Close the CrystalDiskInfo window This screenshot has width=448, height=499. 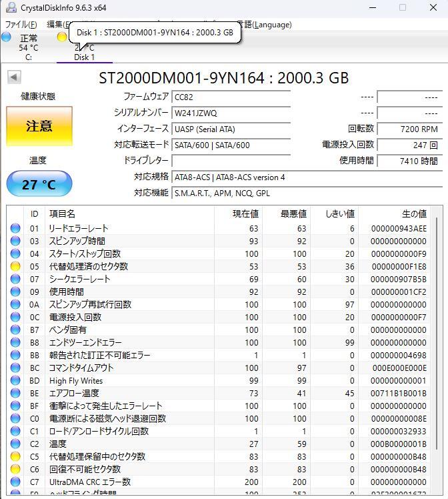(x=433, y=7)
